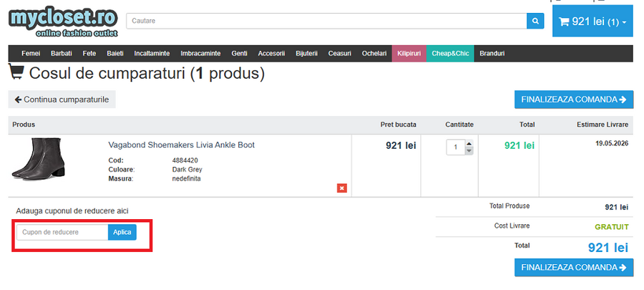
Task: Click the Adauga cuponul de reducere aici text
Action: pyautogui.click(x=72, y=211)
